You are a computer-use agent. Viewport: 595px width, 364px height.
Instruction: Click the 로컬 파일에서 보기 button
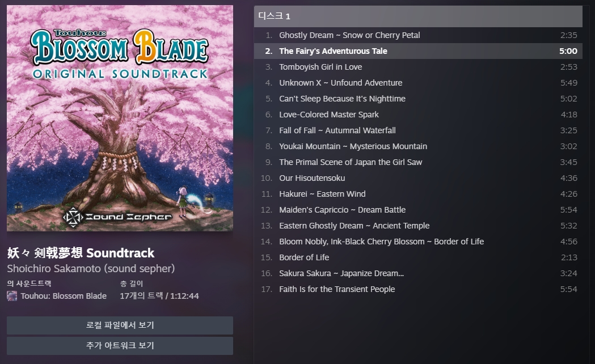[120, 325]
